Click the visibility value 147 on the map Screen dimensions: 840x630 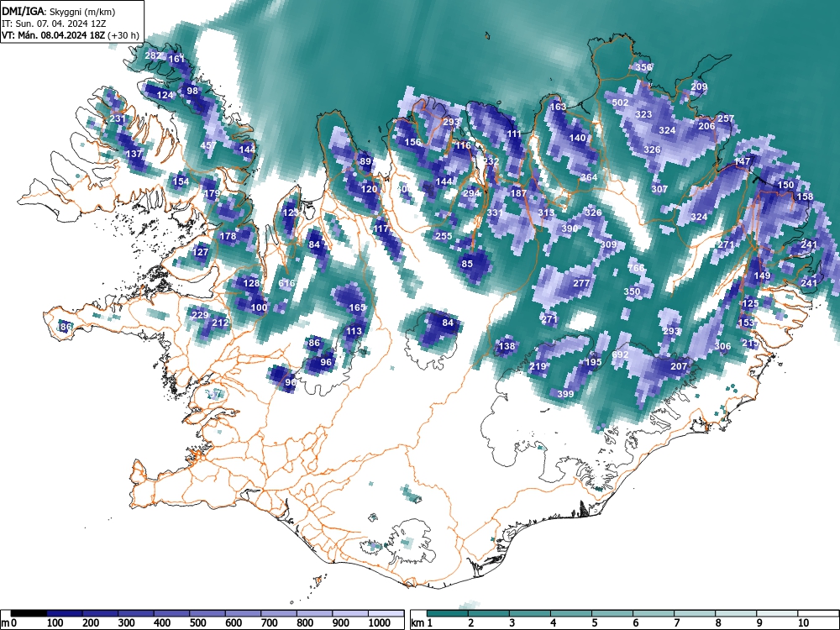point(742,161)
